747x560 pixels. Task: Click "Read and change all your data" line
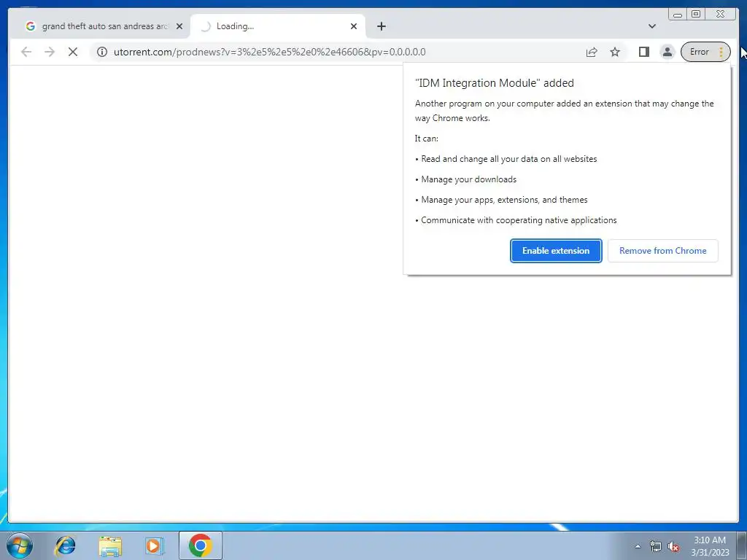[x=508, y=159]
